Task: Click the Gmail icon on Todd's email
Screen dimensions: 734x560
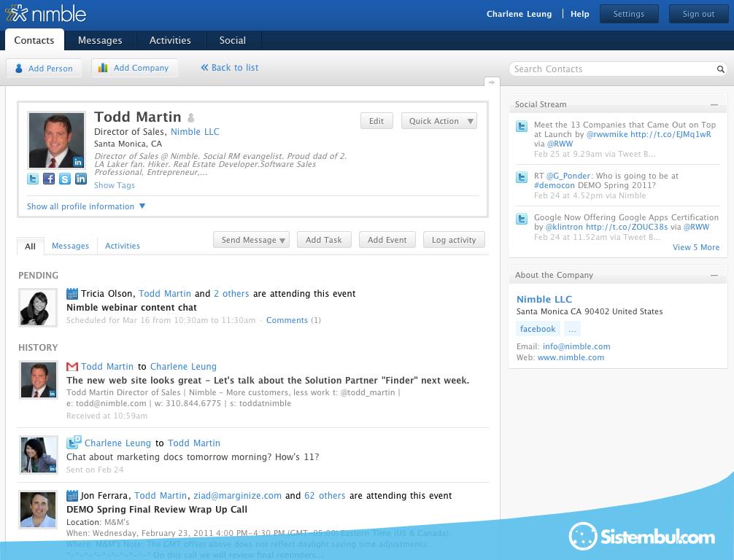Action: 72,366
